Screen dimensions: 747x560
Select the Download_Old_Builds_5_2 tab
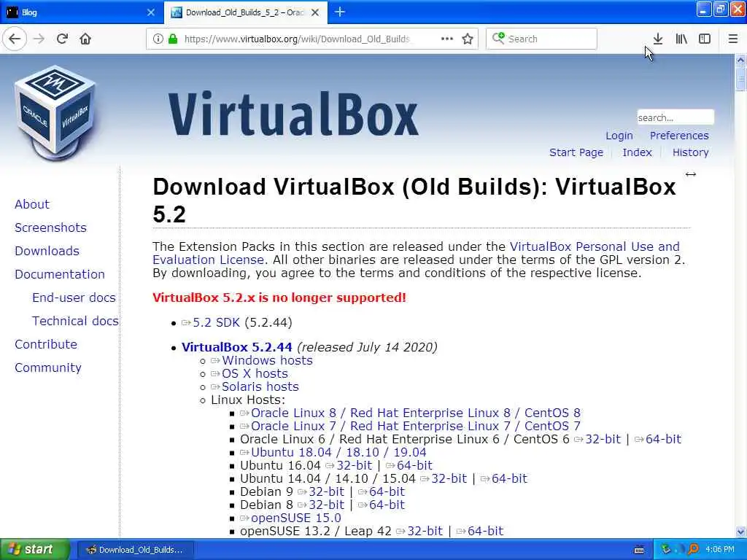coord(245,12)
